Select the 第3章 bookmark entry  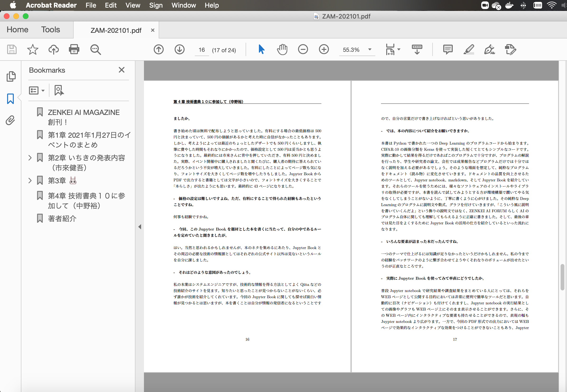(62, 180)
